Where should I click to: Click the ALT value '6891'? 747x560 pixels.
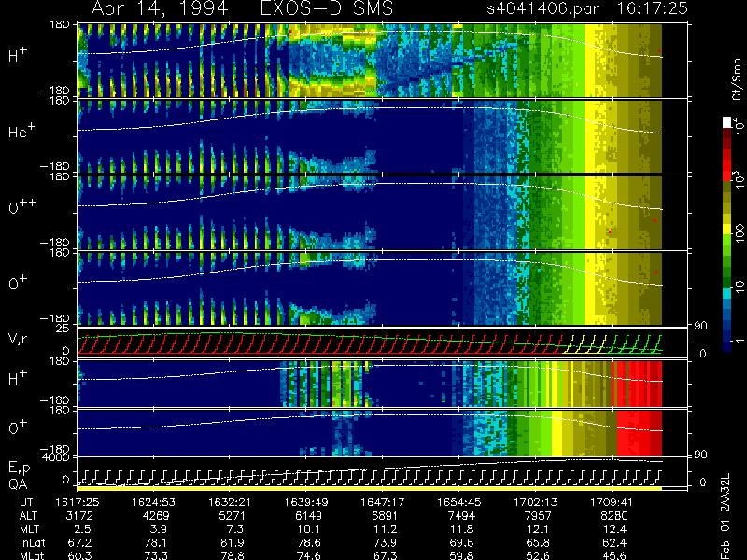[385, 516]
